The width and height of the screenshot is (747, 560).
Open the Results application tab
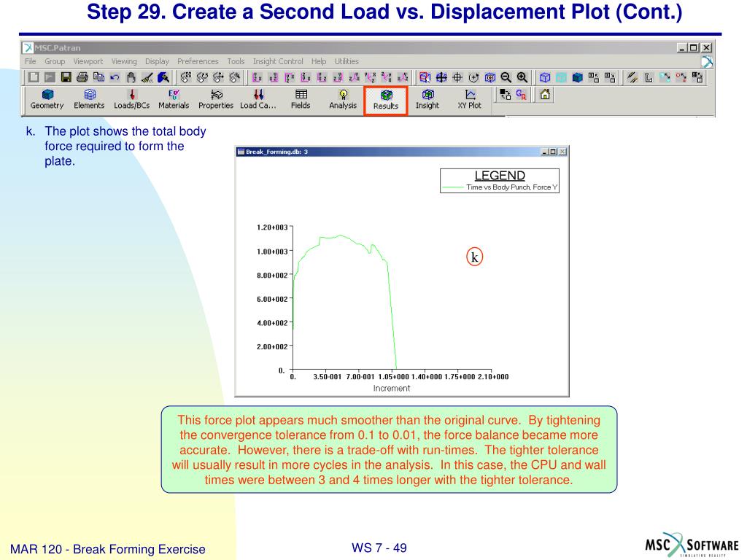click(x=386, y=101)
